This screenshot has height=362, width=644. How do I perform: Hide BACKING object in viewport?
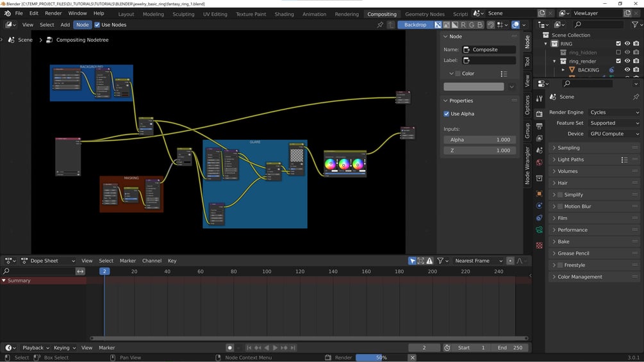[x=627, y=70]
